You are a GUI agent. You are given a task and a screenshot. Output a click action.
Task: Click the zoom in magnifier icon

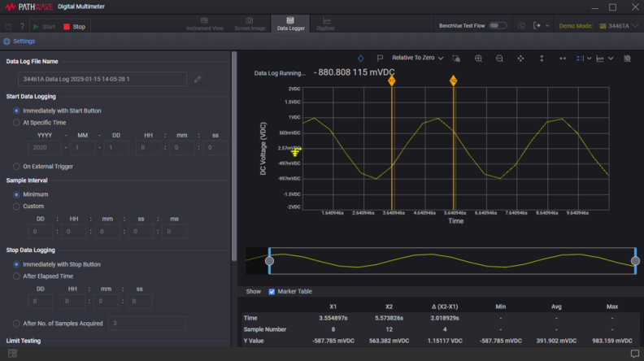point(478,59)
